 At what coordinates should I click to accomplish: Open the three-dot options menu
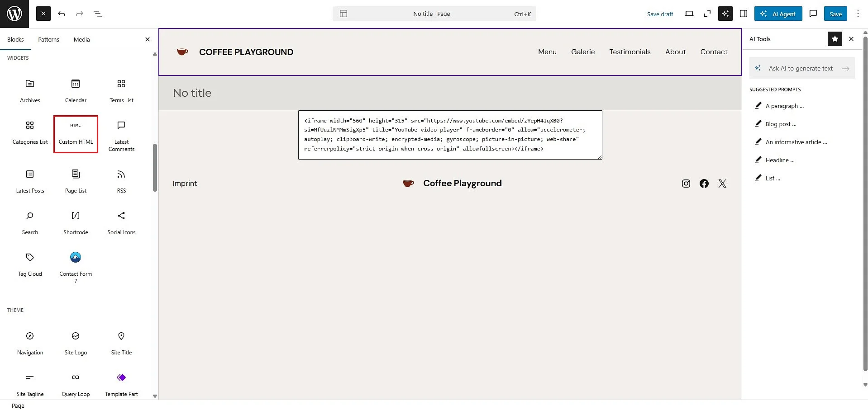pyautogui.click(x=858, y=14)
